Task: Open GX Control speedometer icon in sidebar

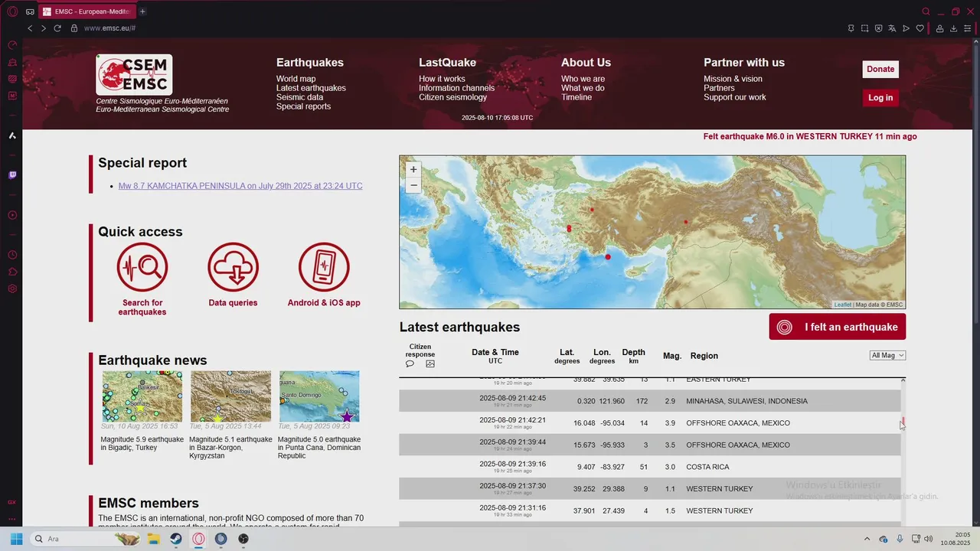Action: pos(12,45)
